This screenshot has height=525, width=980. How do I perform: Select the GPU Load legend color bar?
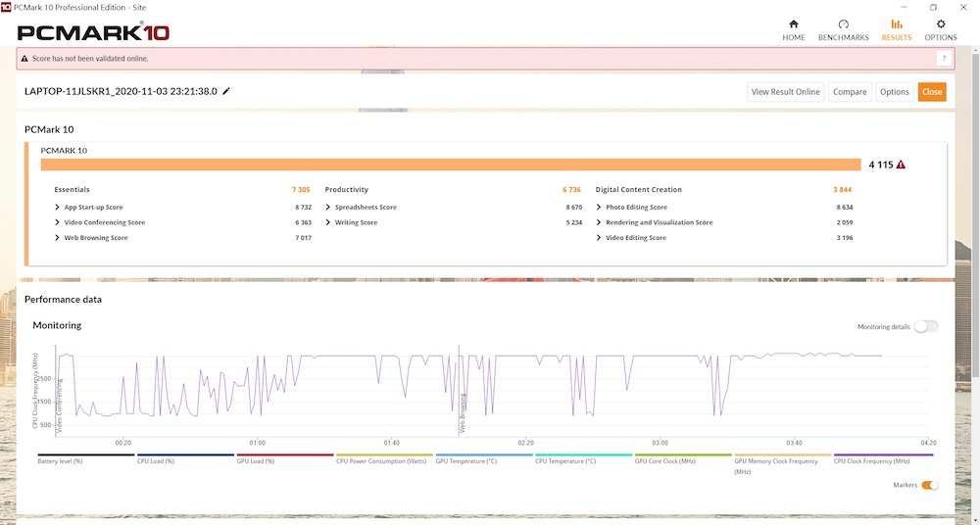pyautogui.click(x=285, y=454)
